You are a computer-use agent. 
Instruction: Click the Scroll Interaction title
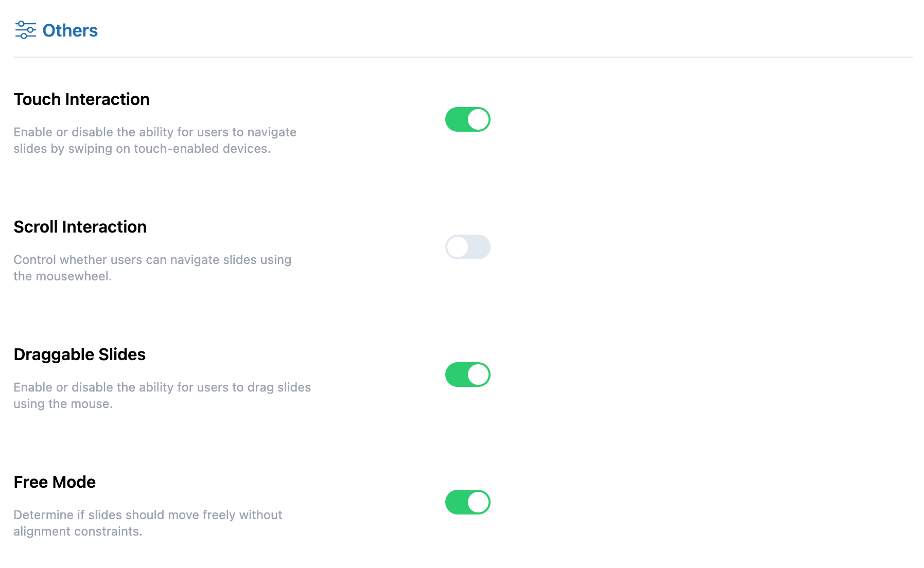80,227
